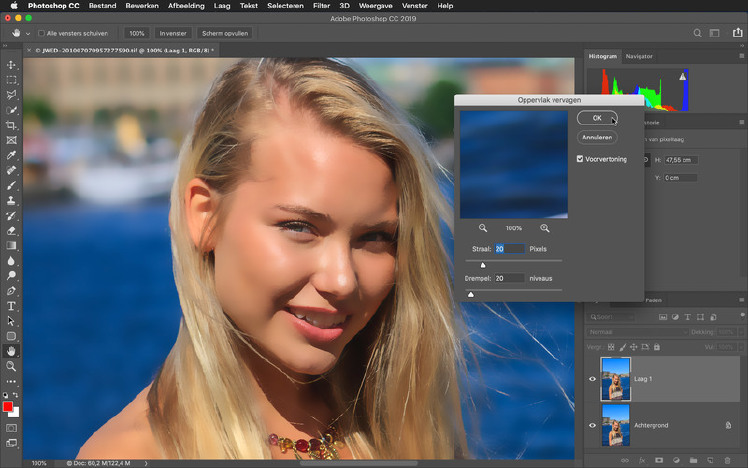Image resolution: width=748 pixels, height=468 pixels.
Task: Uncheck the Voorvertoning preview checkbox
Action: point(580,159)
